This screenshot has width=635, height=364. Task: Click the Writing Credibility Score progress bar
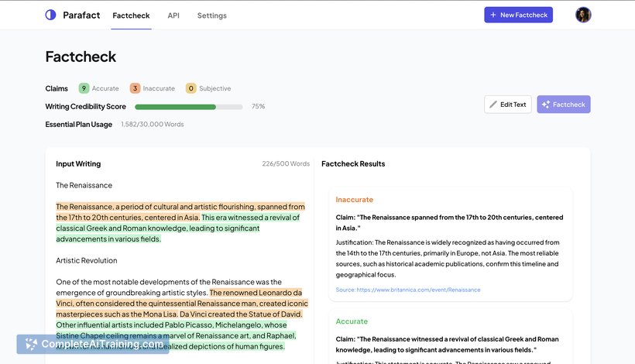(x=189, y=107)
